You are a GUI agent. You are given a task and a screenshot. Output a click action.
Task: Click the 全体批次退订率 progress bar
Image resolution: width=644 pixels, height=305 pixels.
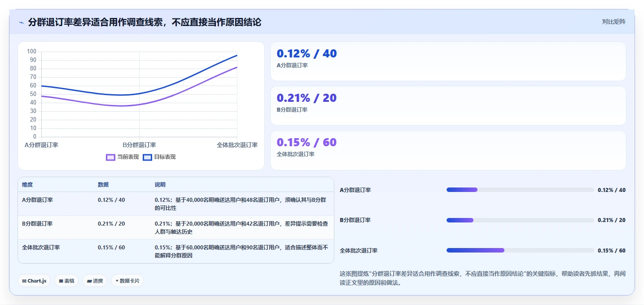tap(520, 250)
